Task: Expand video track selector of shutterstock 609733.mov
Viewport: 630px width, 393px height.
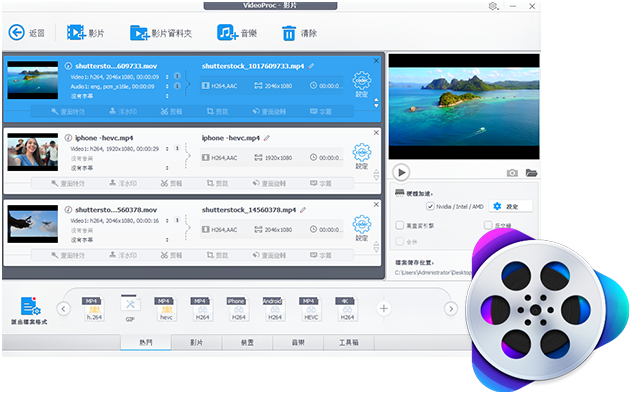Action: coord(168,76)
